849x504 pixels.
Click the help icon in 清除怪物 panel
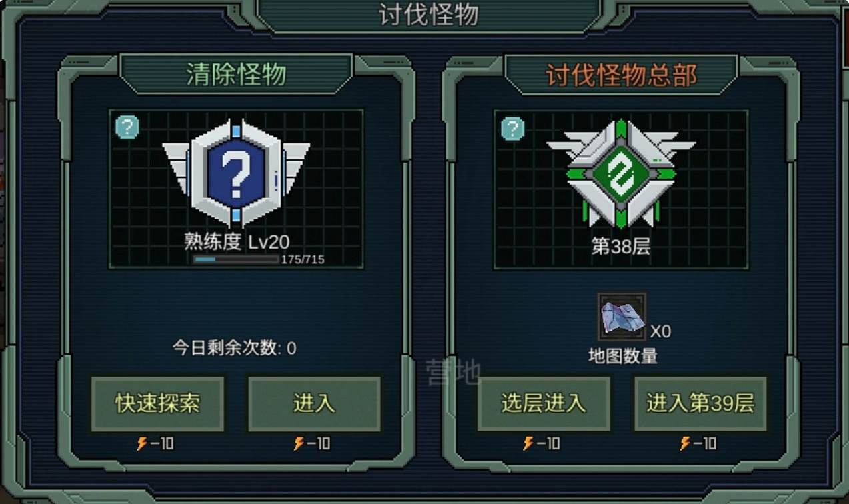(x=127, y=127)
